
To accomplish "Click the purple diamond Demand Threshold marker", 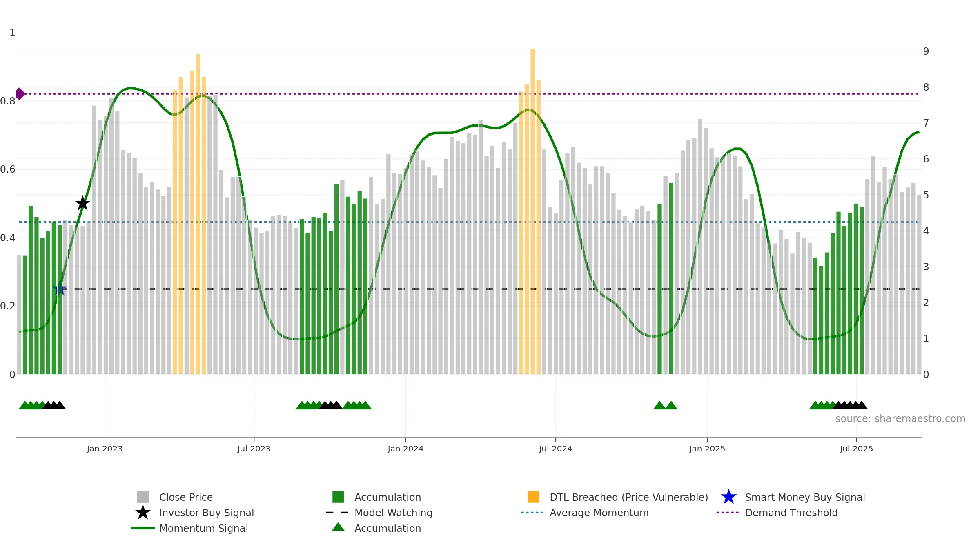I will pos(20,94).
